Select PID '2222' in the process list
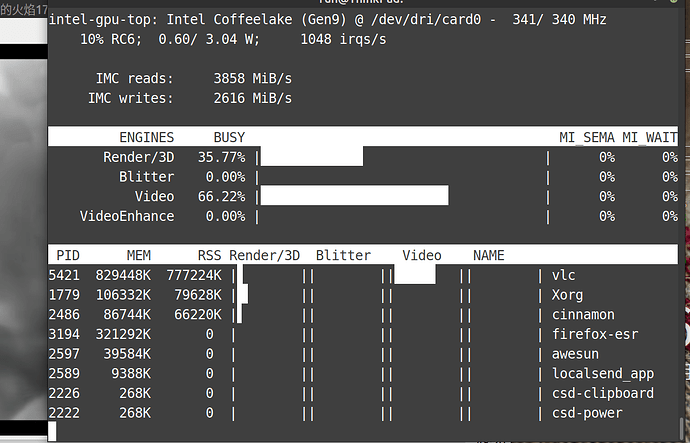The height and width of the screenshot is (443, 690). click(x=64, y=413)
